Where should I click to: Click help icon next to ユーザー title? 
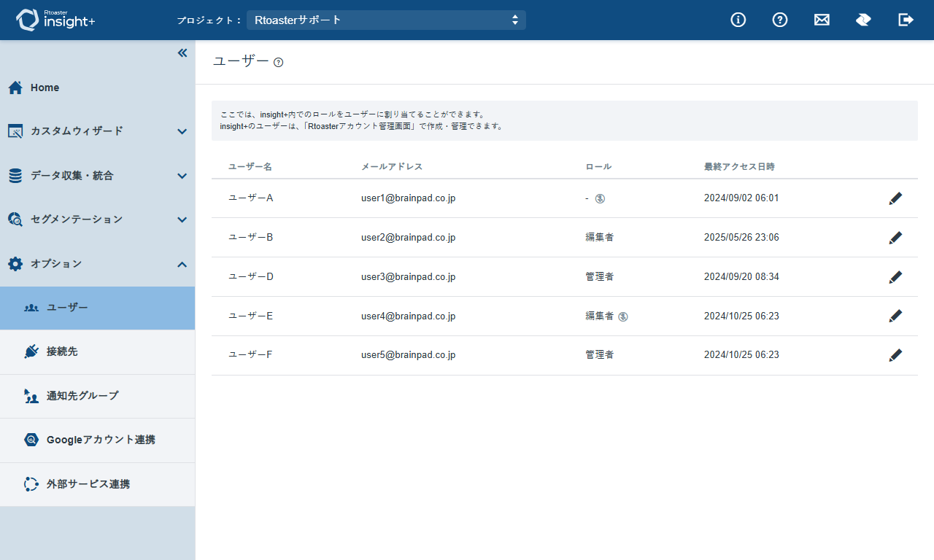tap(278, 63)
